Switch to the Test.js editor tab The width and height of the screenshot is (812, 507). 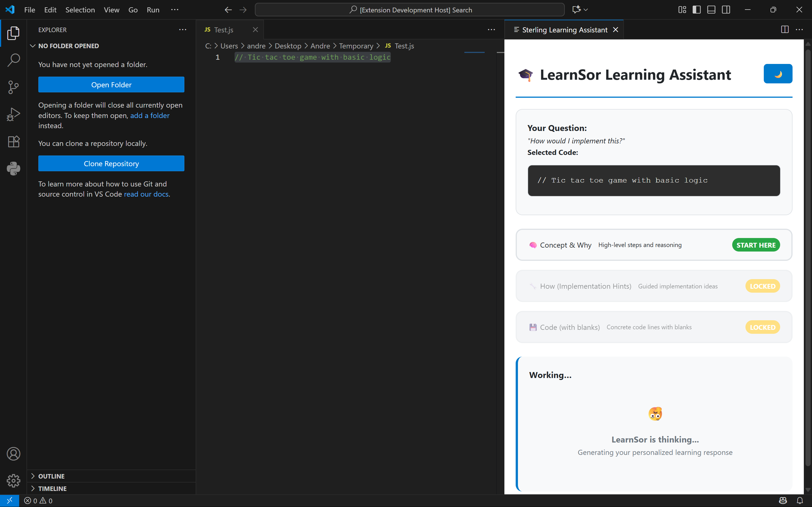[x=224, y=30]
